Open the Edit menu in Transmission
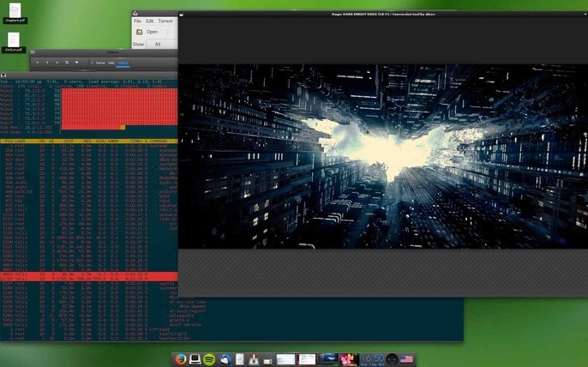 click(x=150, y=21)
